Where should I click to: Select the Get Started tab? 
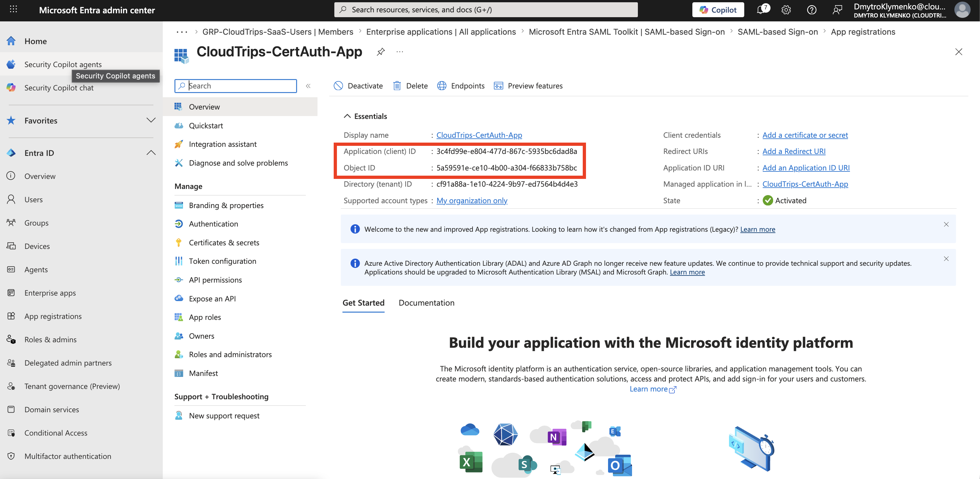coord(363,303)
